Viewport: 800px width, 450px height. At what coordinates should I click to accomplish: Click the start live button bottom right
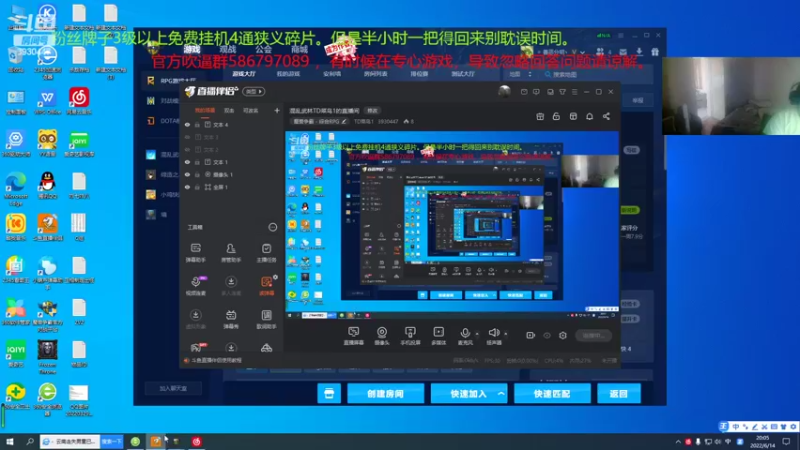(x=593, y=335)
